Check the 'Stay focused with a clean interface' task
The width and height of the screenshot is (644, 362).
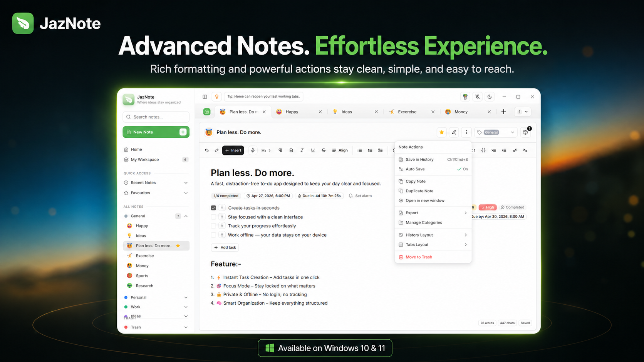213,217
